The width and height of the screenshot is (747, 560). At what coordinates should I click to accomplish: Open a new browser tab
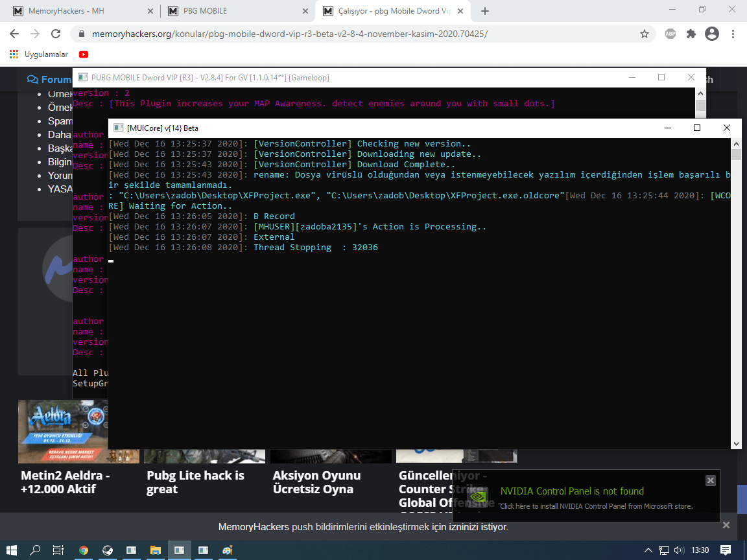(x=484, y=11)
